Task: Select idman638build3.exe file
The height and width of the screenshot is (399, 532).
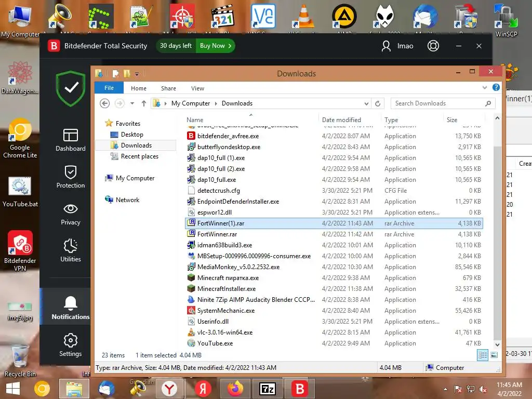Action: point(334,245)
